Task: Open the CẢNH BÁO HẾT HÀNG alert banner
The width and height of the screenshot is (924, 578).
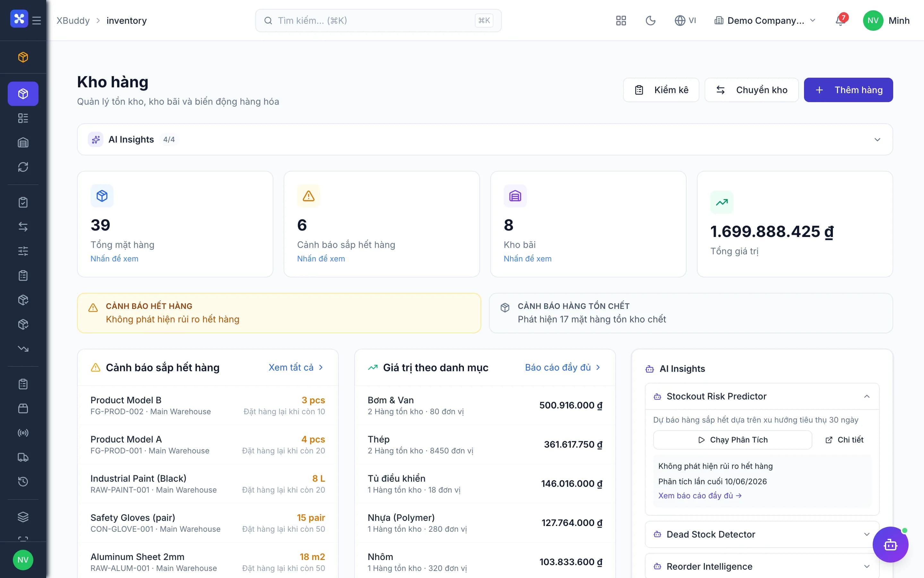Action: click(279, 313)
